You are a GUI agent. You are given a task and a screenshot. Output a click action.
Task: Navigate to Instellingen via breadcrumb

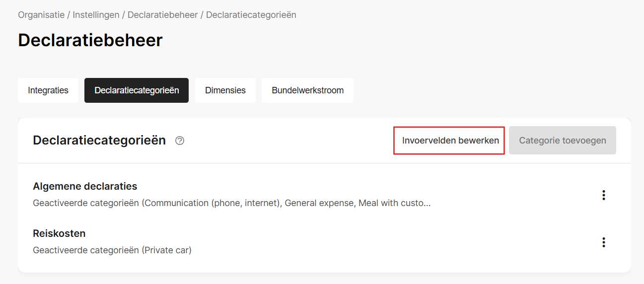96,15
